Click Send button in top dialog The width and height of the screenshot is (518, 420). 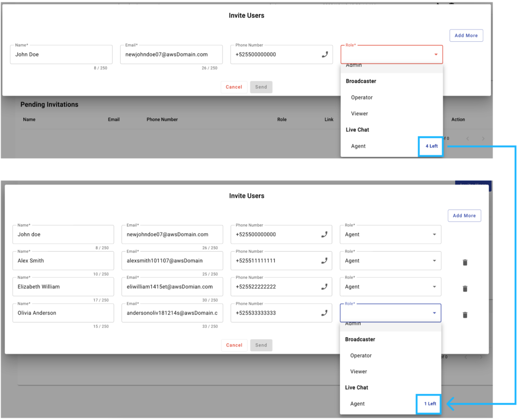click(261, 87)
